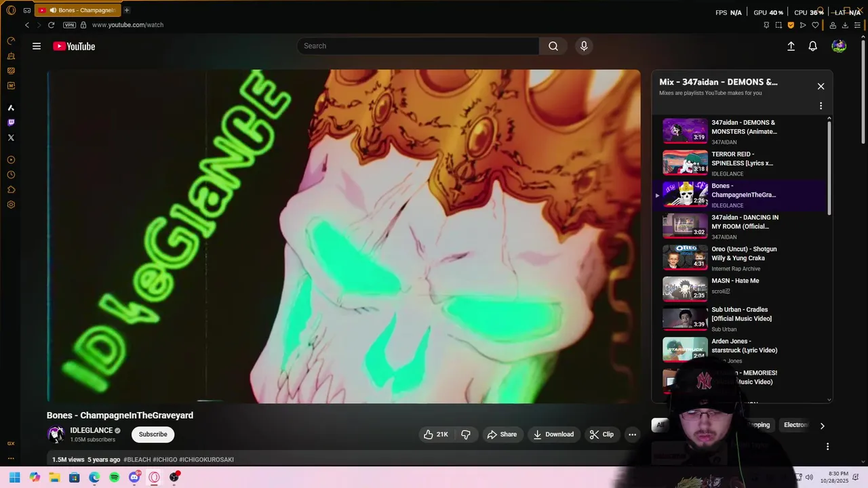Toggle the orange ad blocker shield
Screen dimensions: 868x488
pos(791,25)
